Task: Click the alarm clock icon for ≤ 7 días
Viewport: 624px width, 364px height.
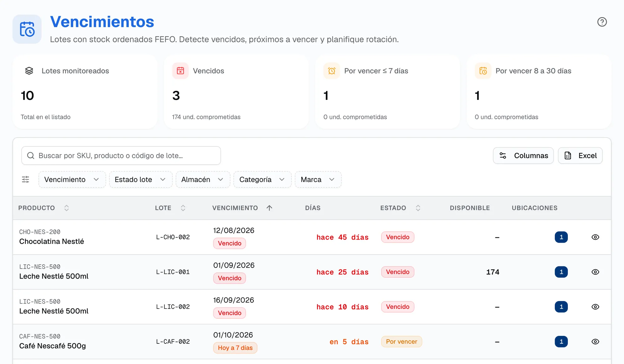Action: pos(332,71)
